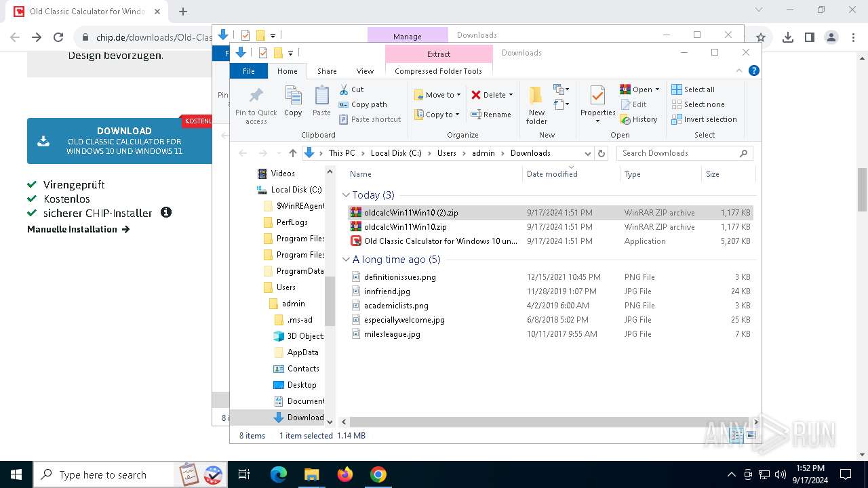This screenshot has height=488, width=868.
Task: Switch to Details view in status bar
Action: click(737, 436)
